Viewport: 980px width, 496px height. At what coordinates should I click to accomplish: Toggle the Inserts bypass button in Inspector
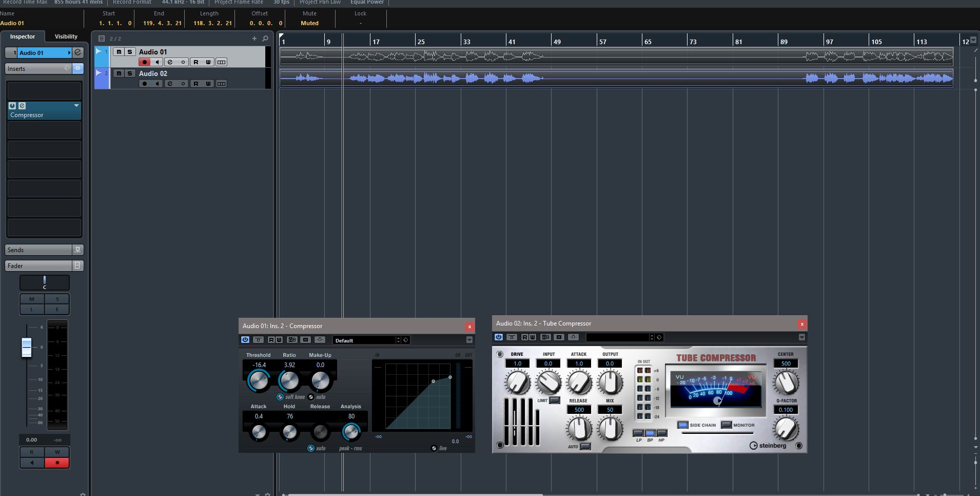click(77, 68)
